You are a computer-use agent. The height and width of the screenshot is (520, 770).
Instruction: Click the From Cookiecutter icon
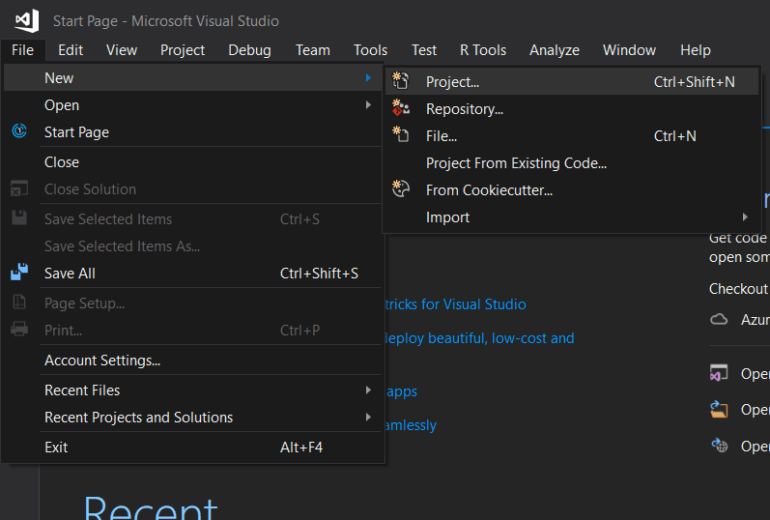click(x=401, y=190)
